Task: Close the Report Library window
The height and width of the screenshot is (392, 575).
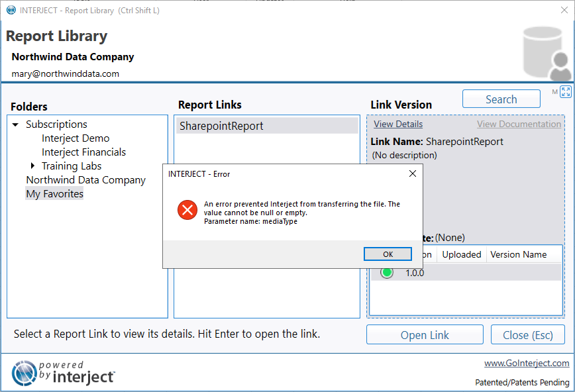Action: 564,10
